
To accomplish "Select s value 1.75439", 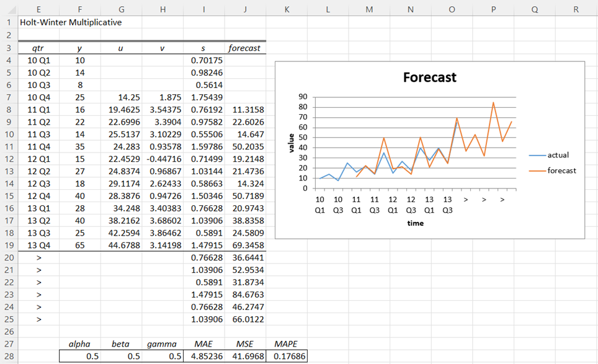I will [x=204, y=97].
